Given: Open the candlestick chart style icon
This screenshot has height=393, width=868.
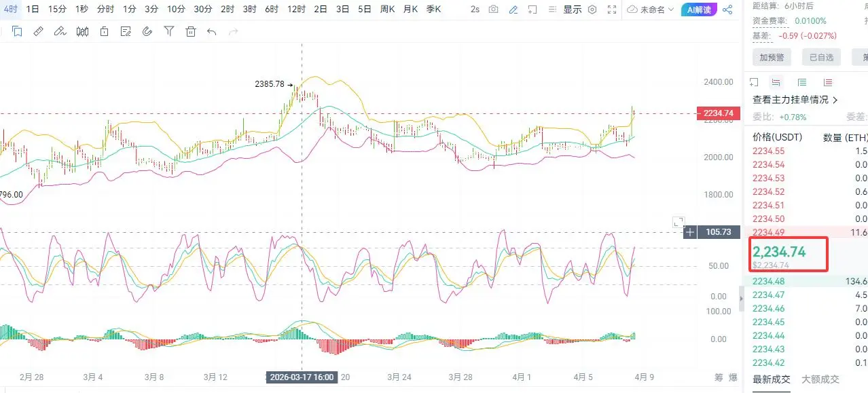Looking at the screenshot, I should (83, 31).
